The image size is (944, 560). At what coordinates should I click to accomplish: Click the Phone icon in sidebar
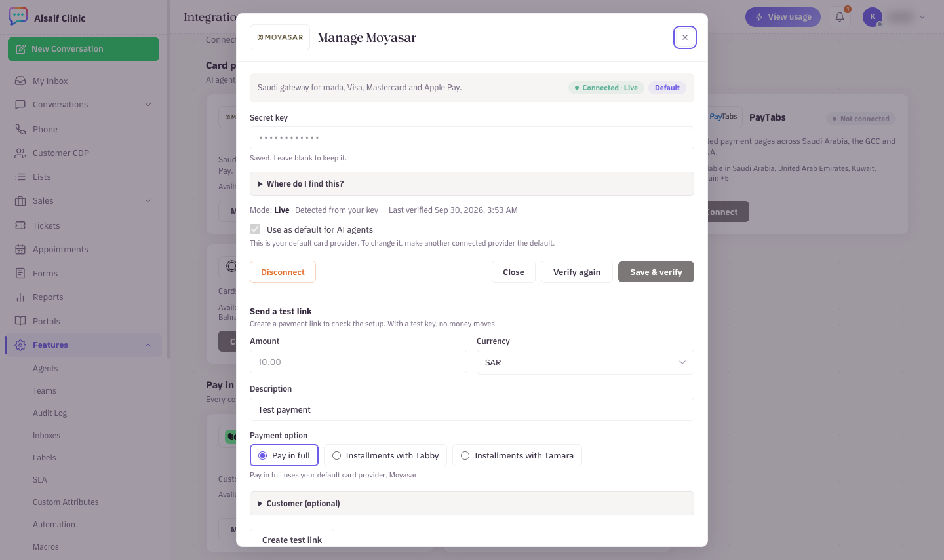[20, 129]
